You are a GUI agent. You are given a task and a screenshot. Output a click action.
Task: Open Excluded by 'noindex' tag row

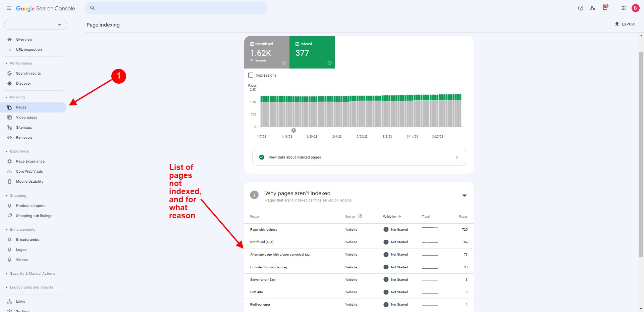pos(359,267)
